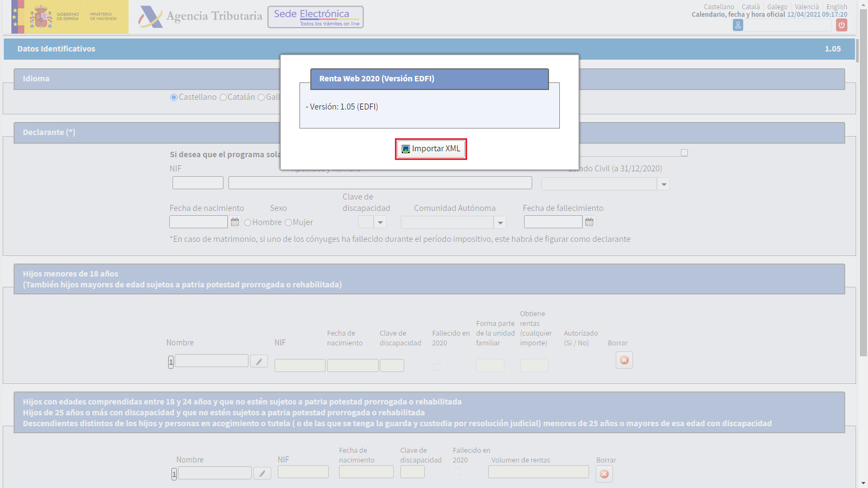Open Sede Electrónica portal logo
Screen dimensions: 868x488
(x=316, y=17)
